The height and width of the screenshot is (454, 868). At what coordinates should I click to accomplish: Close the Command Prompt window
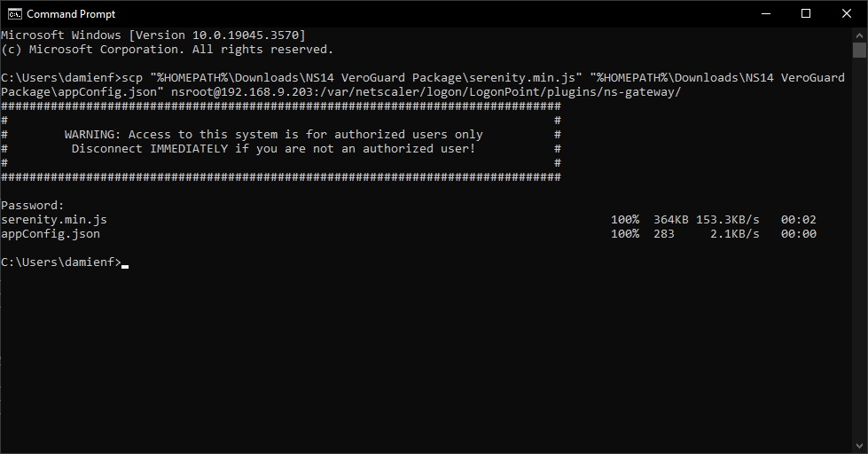pos(847,13)
